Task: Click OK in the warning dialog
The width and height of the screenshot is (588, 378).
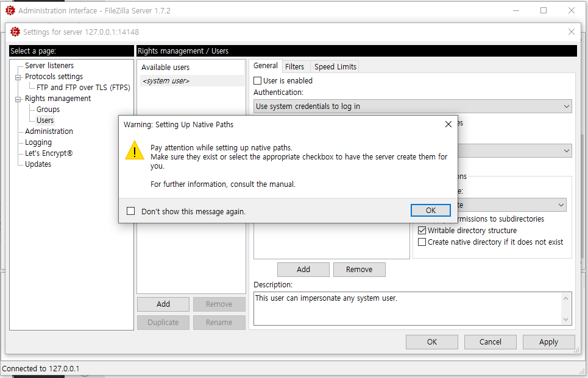Action: [431, 211]
